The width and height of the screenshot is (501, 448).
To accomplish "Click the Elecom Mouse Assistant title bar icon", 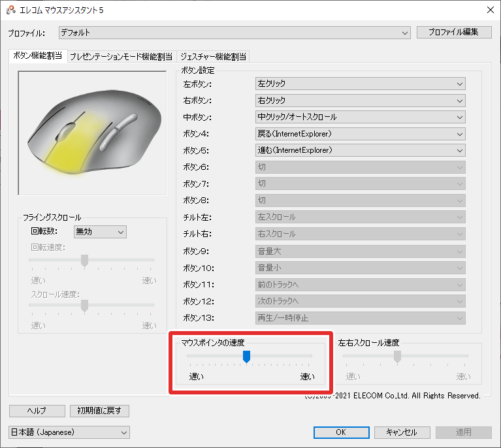I will coord(10,10).
